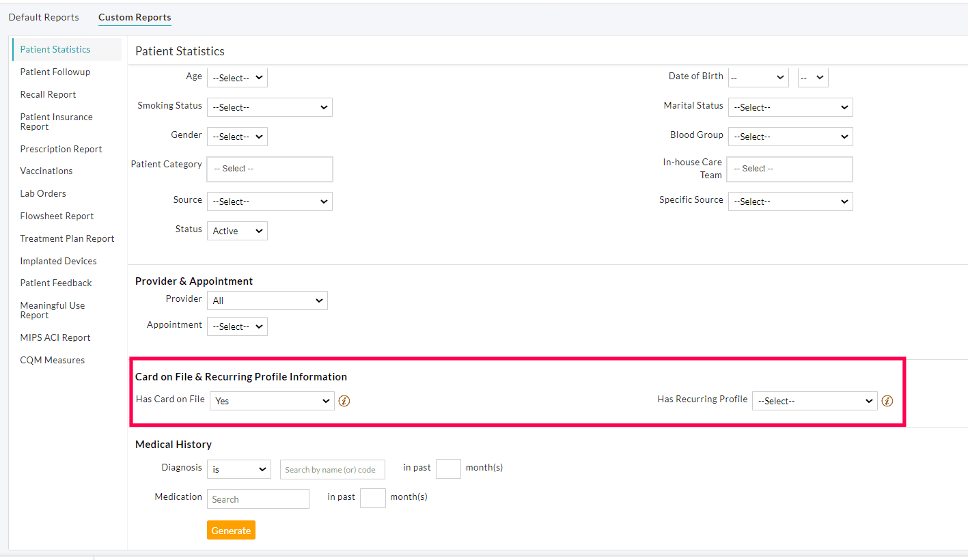
Task: Click the info icon beside Has Card on File
Action: point(344,401)
